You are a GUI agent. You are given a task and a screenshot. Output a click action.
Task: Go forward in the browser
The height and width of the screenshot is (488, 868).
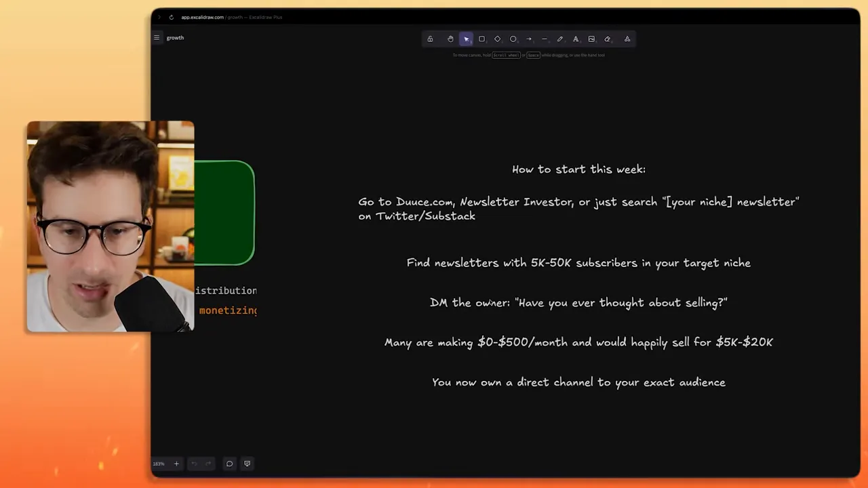click(x=159, y=17)
